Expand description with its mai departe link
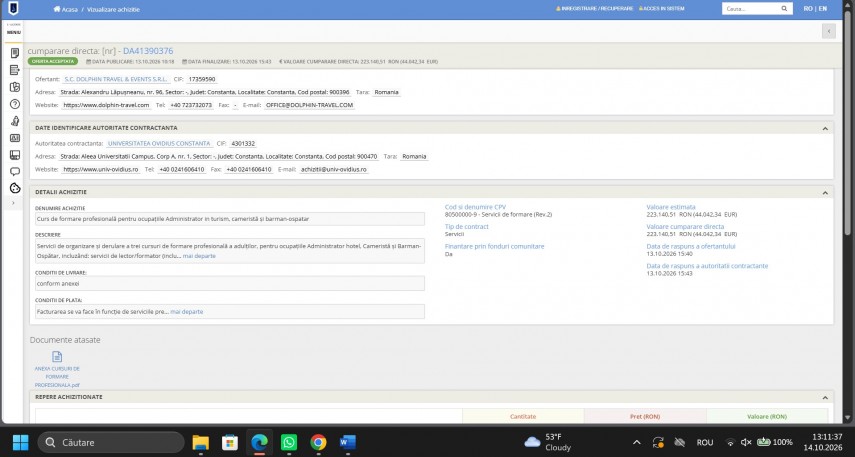 pos(199,256)
